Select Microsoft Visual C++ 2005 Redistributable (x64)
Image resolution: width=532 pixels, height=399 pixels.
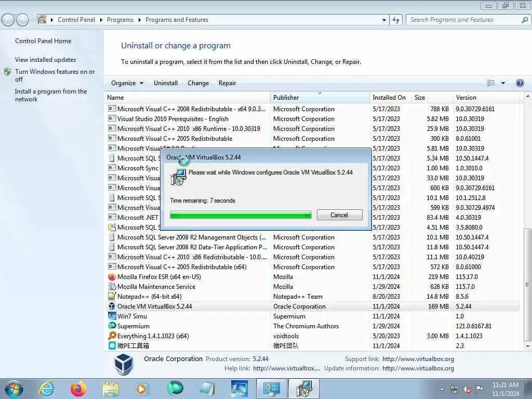[x=312, y=267]
